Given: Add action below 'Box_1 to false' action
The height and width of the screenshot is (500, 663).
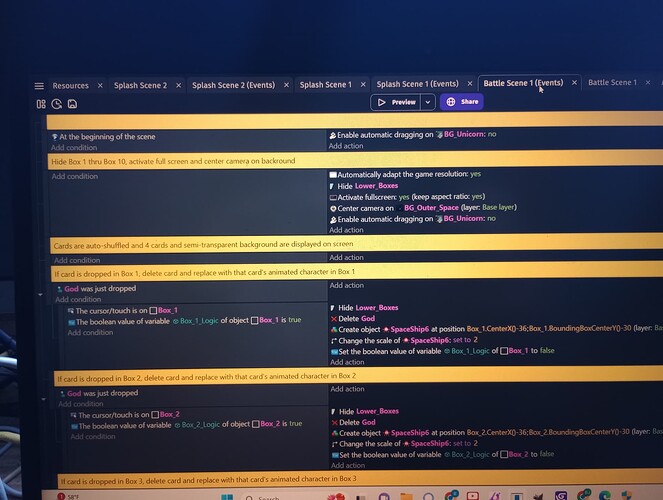Looking at the screenshot, I should [x=347, y=362].
